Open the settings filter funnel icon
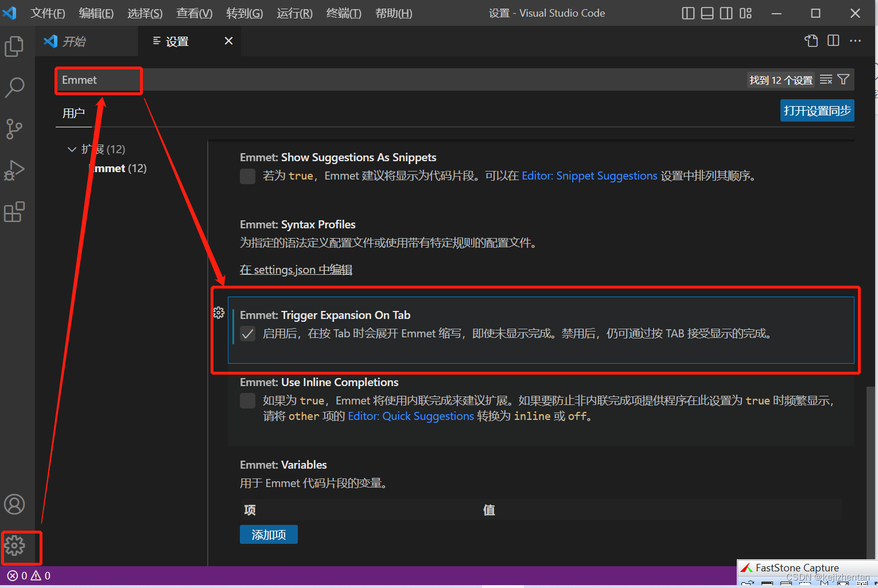The height and width of the screenshot is (588, 878). tap(843, 80)
